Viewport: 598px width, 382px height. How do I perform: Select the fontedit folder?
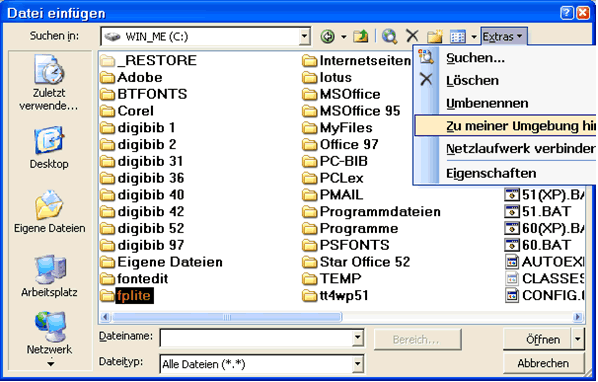(134, 279)
